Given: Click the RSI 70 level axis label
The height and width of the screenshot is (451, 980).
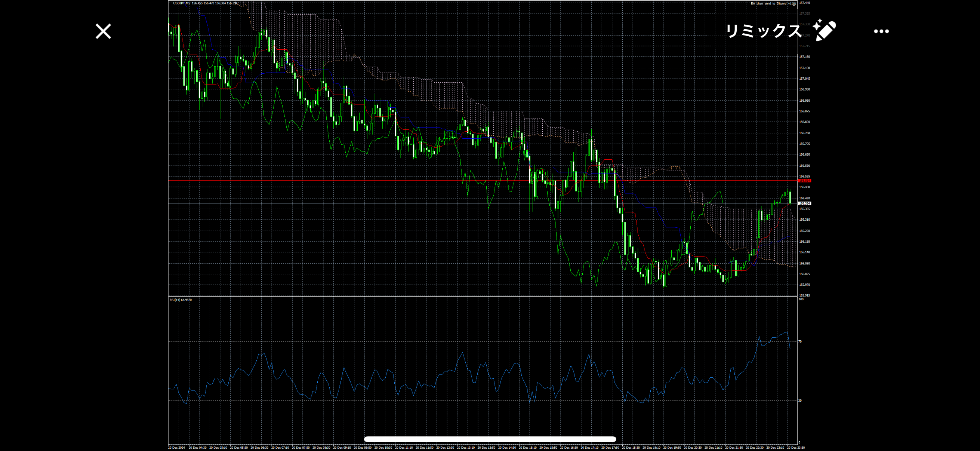Looking at the screenshot, I should [800, 341].
